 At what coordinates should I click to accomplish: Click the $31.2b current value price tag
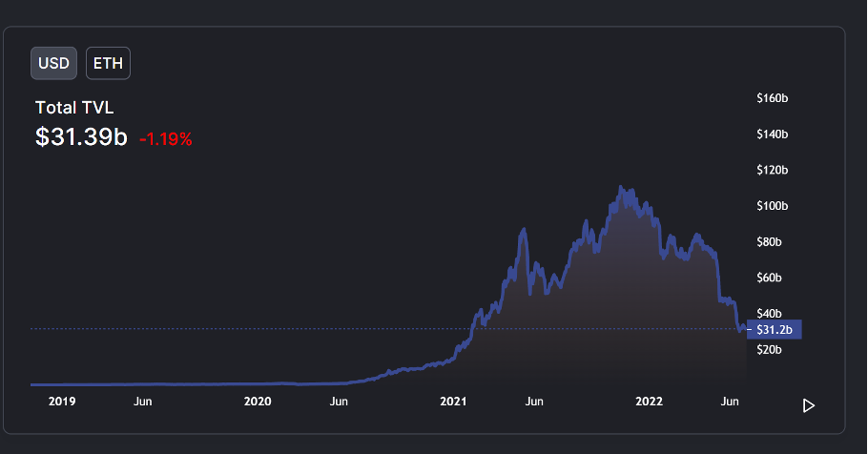tap(774, 329)
